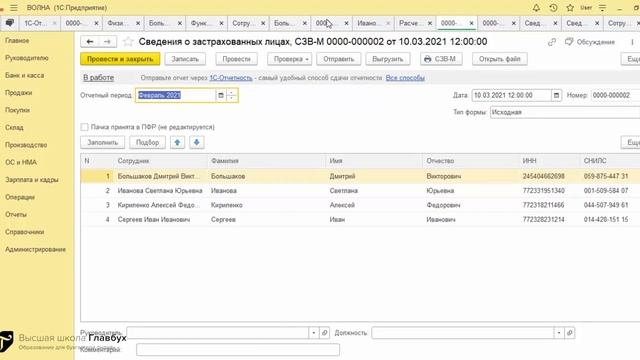Open the main hamburger menu
This screenshot has width=640, height=360.
pyautogui.click(x=14, y=8)
